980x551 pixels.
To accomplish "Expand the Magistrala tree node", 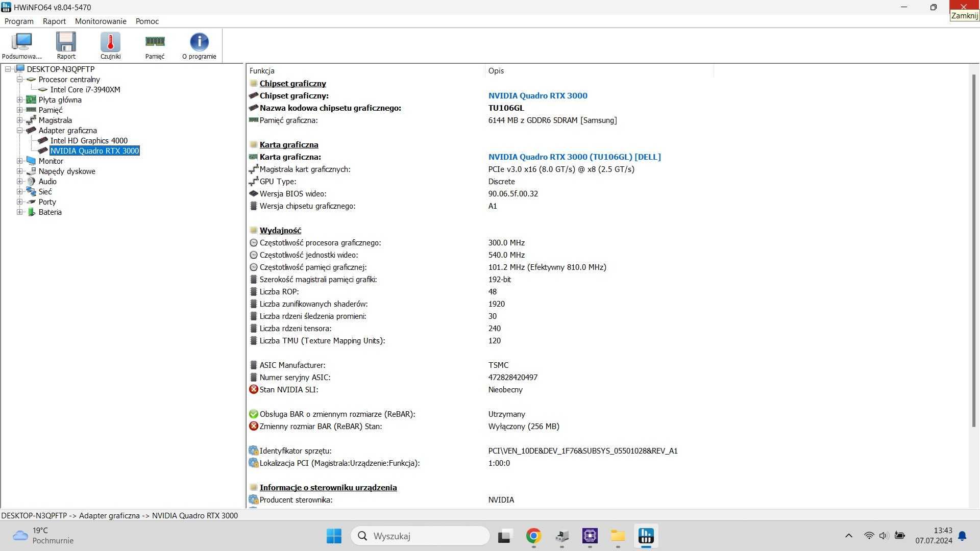I will coord(19,120).
